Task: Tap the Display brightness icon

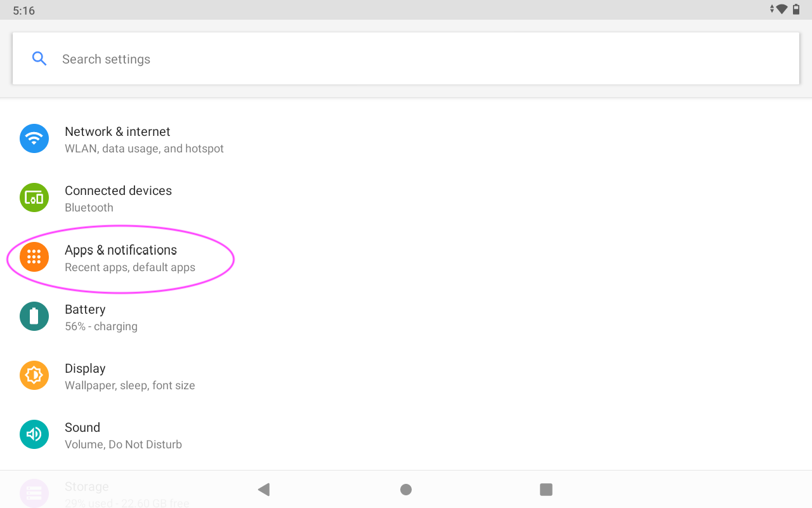Action: point(34,375)
